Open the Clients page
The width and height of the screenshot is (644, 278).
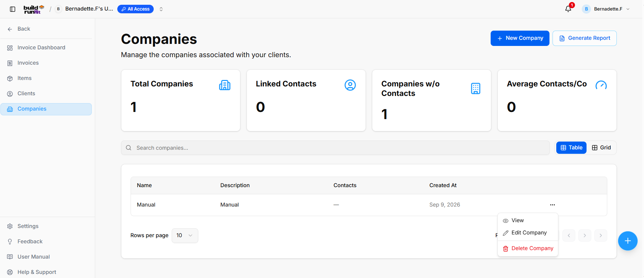pyautogui.click(x=46, y=94)
